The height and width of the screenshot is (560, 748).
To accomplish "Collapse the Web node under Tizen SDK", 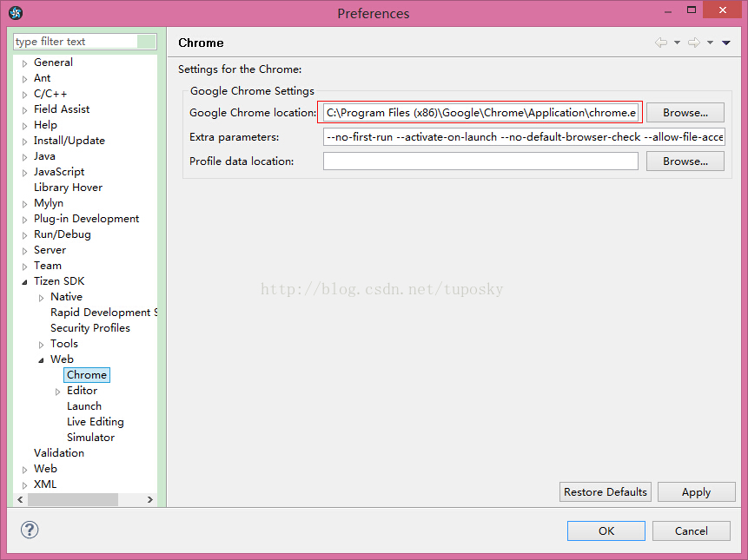I will click(42, 360).
